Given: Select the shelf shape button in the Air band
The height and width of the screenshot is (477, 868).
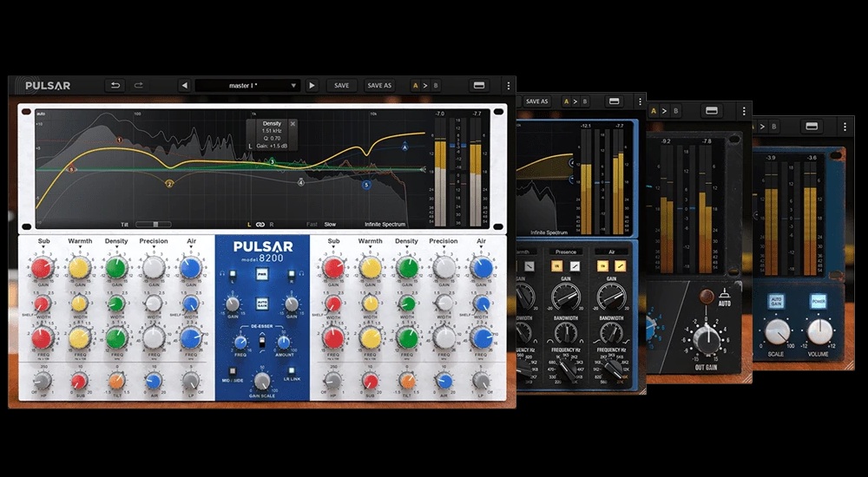Looking at the screenshot, I should pos(620,266).
